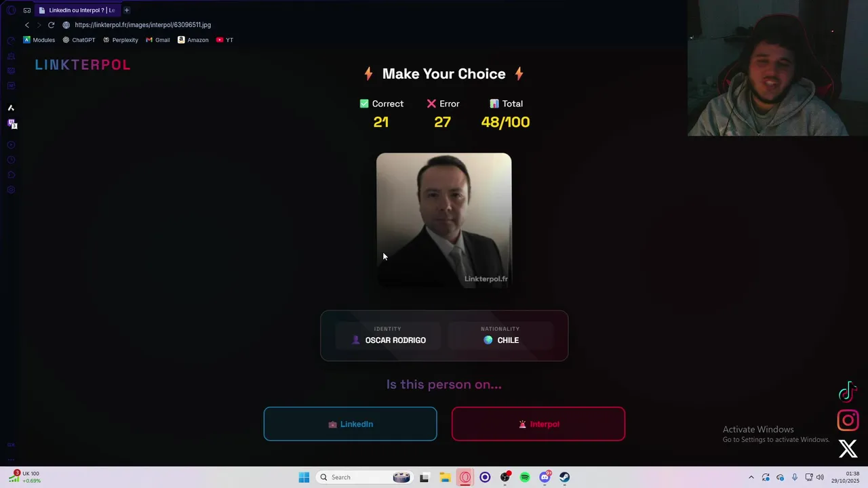The image size is (868, 488).
Task: Click the OSCAR RODRIGO identity field
Action: [388, 335]
